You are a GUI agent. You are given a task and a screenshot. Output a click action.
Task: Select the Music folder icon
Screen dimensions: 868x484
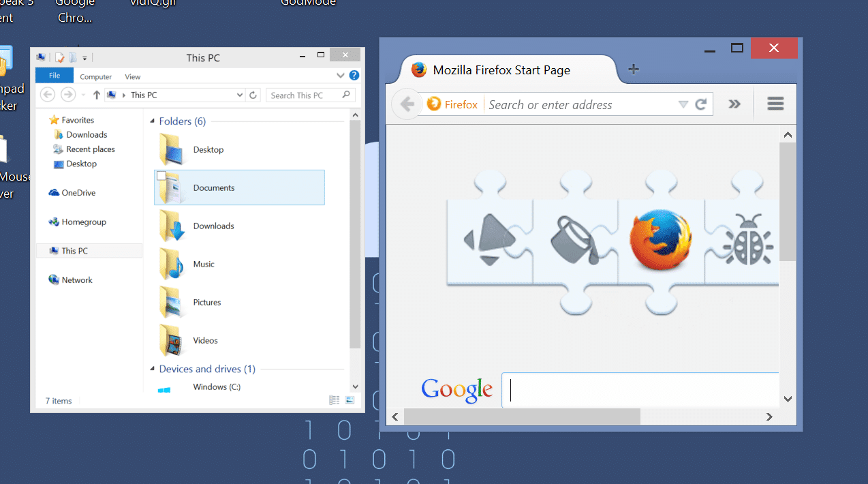[x=171, y=264]
